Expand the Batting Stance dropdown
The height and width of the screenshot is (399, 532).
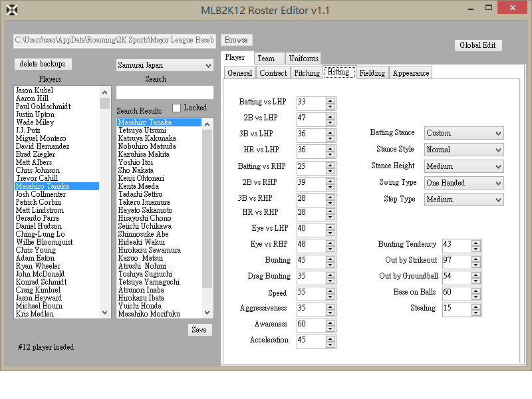(464, 133)
